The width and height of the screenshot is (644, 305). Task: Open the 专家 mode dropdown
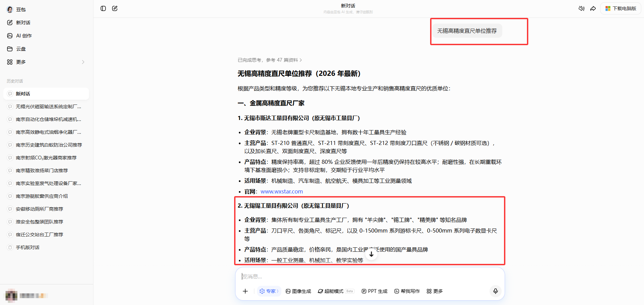269,291
